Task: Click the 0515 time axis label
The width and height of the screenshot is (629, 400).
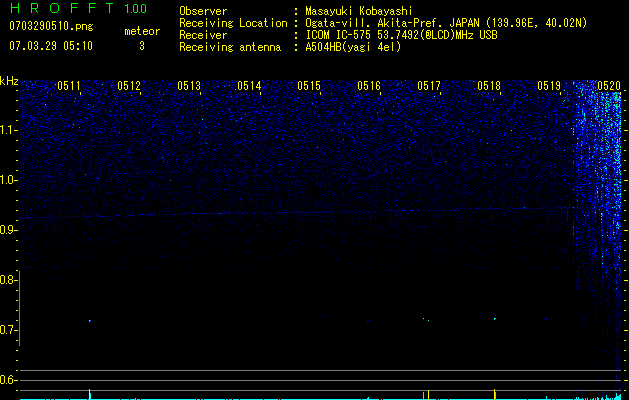Action: (x=309, y=85)
